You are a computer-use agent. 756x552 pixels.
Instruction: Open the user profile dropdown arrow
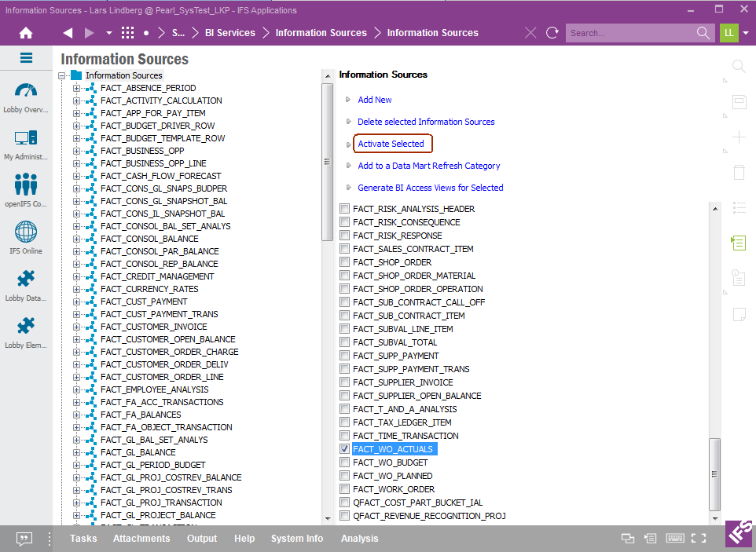pos(745,33)
